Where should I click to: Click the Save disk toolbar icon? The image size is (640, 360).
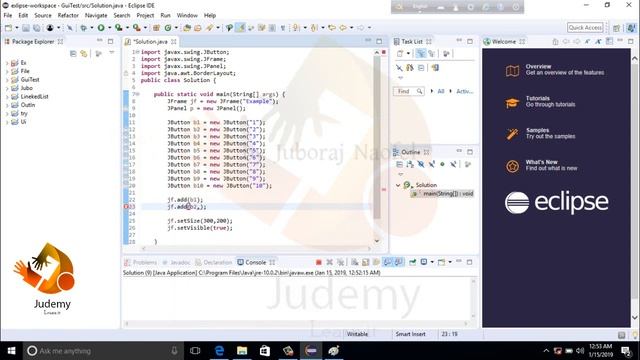[x=26, y=28]
